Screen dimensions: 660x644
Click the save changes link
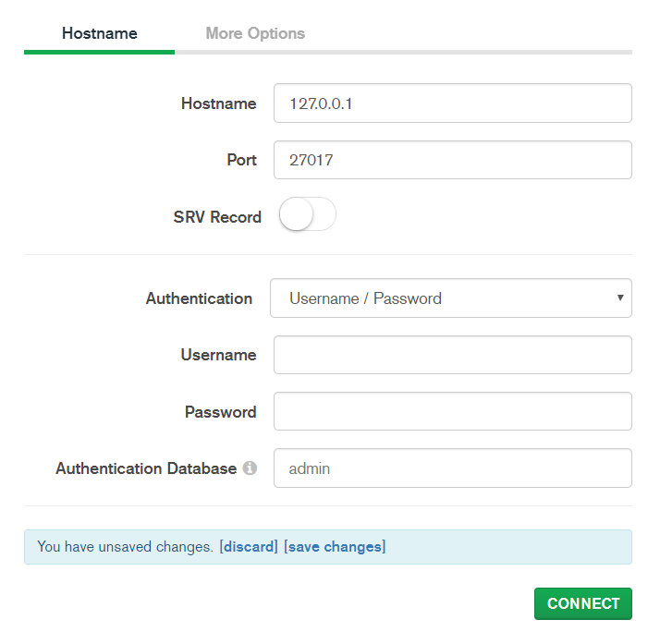[x=335, y=547]
